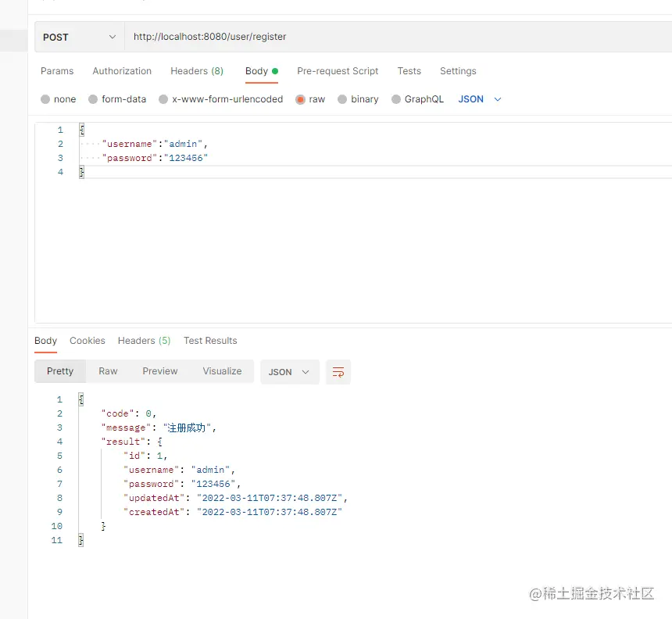
Task: Click the "message": "注册成功" response line
Action: (159, 428)
